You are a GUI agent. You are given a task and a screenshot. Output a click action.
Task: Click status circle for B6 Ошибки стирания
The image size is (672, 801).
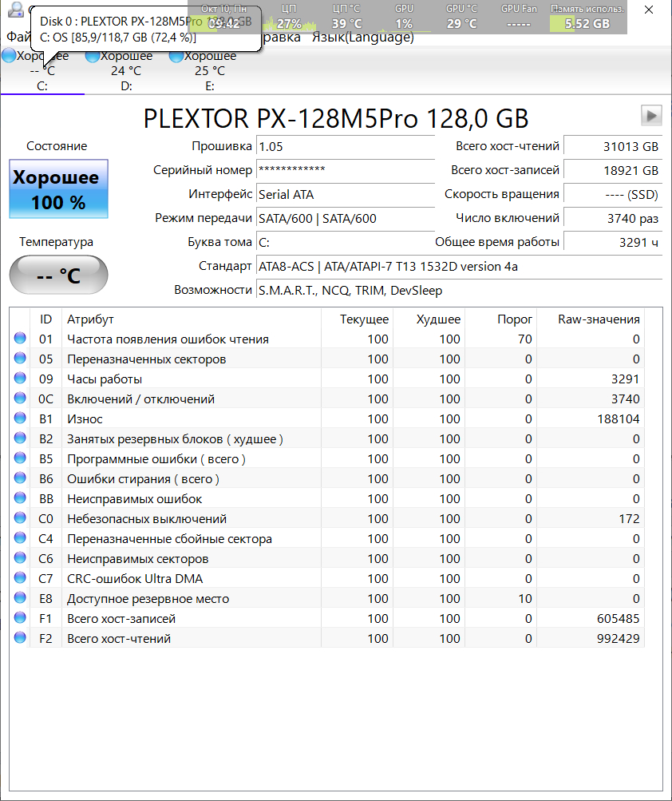[20, 478]
